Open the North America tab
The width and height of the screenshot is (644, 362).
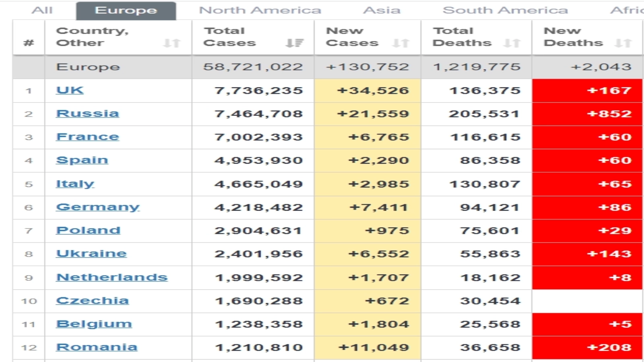(260, 10)
